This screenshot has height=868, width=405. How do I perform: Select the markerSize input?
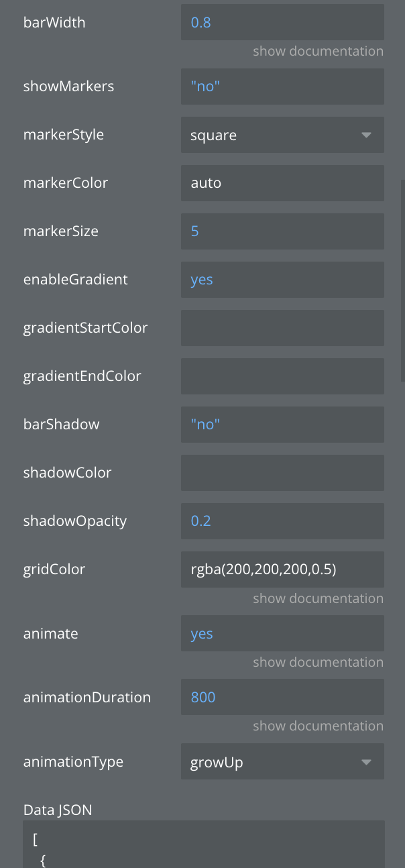pyautogui.click(x=282, y=231)
